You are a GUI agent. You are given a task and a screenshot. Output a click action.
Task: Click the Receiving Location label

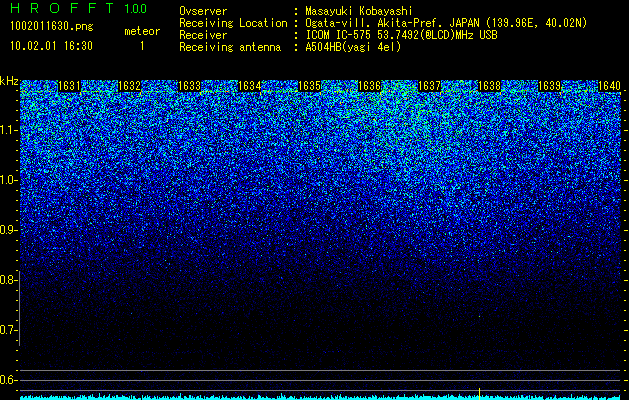point(233,23)
